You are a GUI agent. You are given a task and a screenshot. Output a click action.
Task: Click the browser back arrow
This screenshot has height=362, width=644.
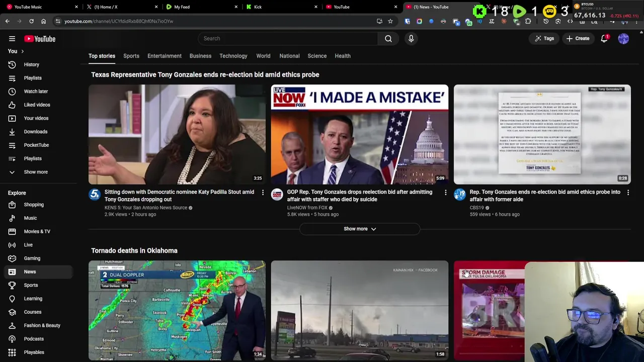(x=7, y=21)
